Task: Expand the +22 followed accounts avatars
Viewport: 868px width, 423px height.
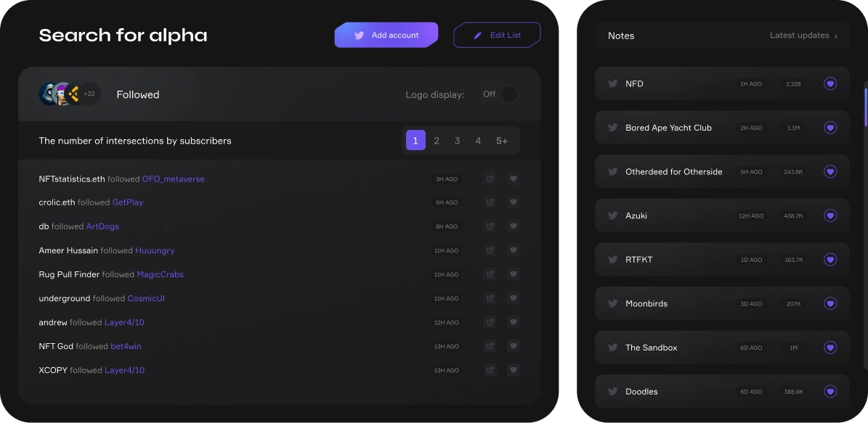Action: [x=89, y=94]
